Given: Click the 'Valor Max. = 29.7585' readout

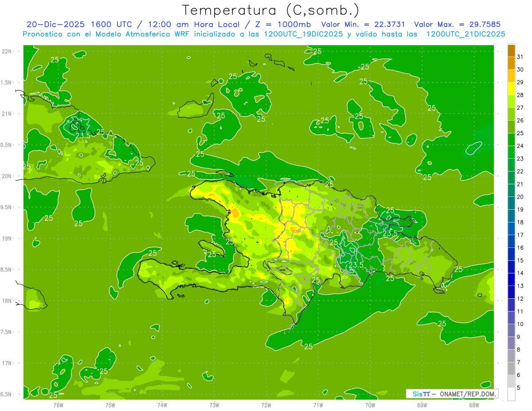Looking at the screenshot, I should pyautogui.click(x=457, y=24).
